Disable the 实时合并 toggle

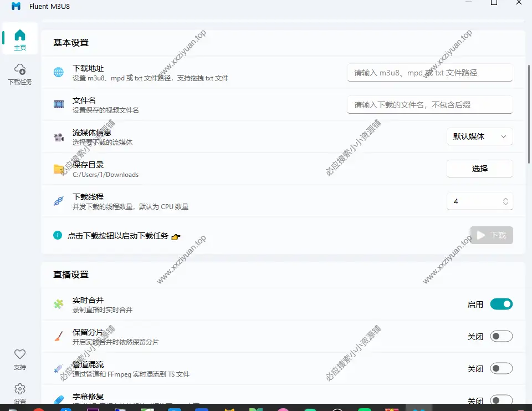[x=502, y=304]
